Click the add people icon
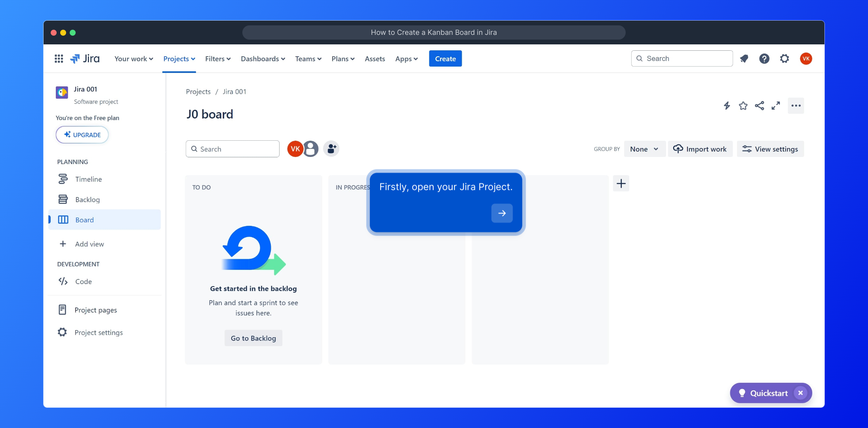868x428 pixels. coord(331,149)
